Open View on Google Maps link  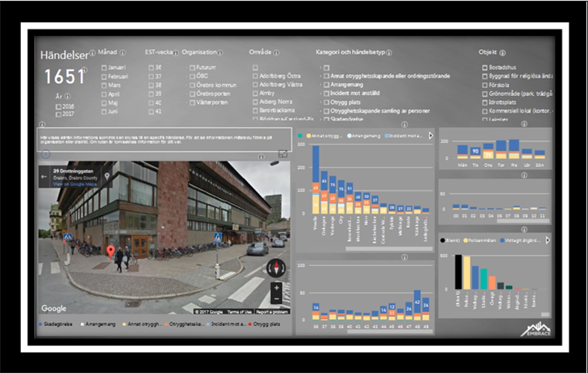(x=75, y=184)
